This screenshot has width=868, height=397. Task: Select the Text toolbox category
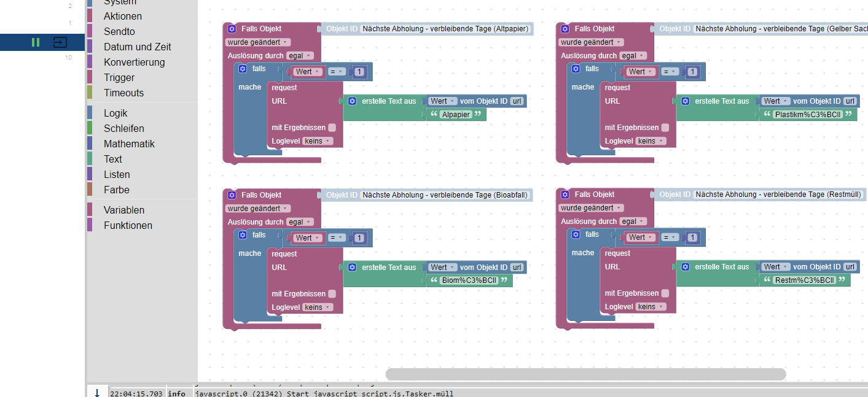[x=113, y=160]
